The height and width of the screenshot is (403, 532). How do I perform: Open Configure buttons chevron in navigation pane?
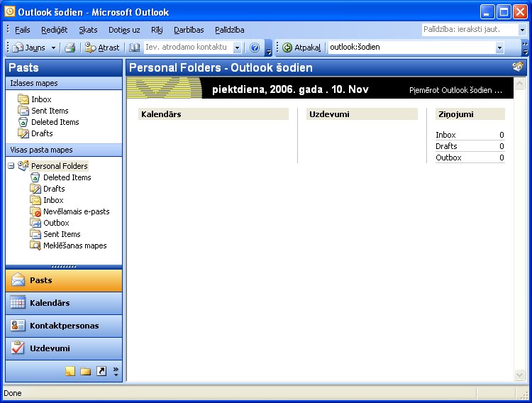pyautogui.click(x=116, y=371)
